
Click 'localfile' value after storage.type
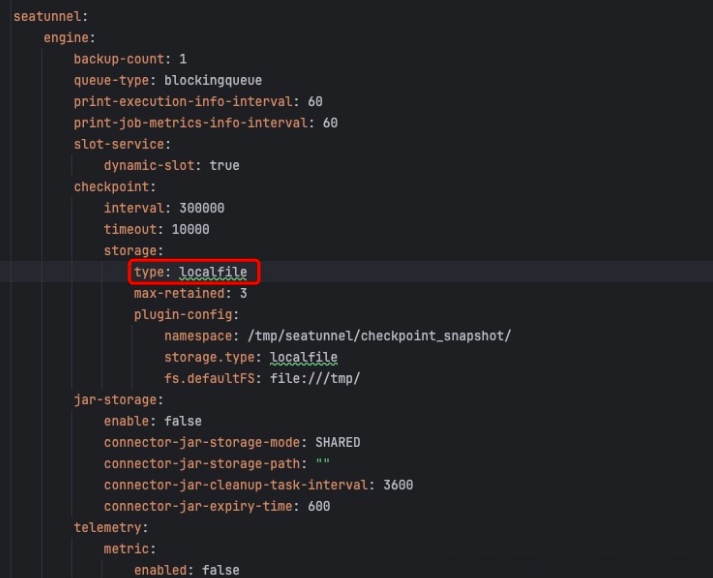(304, 357)
